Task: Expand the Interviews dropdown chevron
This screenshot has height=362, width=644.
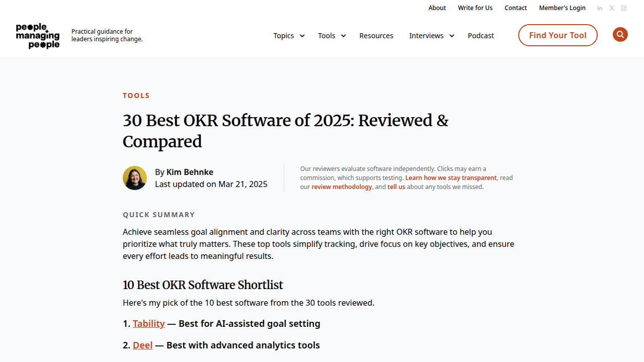Action: (452, 36)
